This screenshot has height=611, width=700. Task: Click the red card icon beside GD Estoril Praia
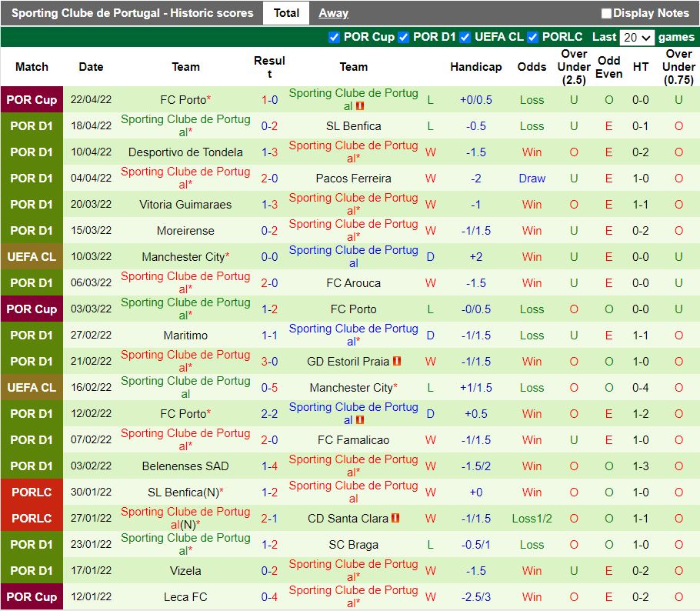click(x=397, y=362)
